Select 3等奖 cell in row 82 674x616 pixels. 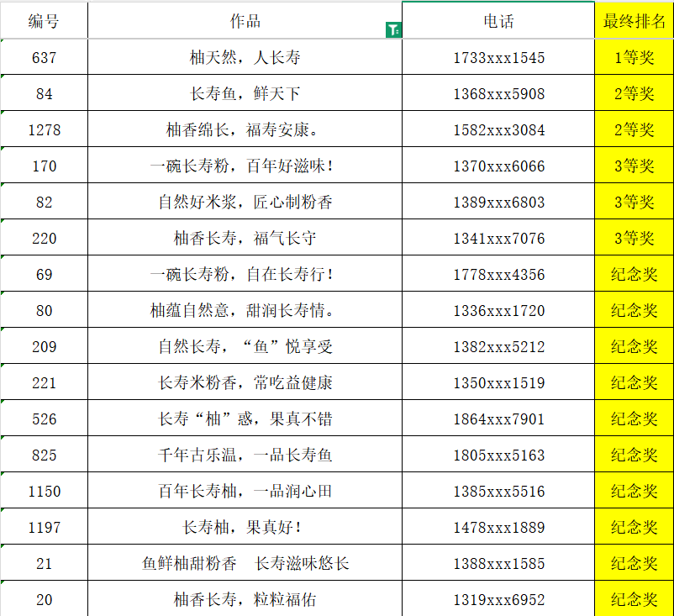(634, 202)
